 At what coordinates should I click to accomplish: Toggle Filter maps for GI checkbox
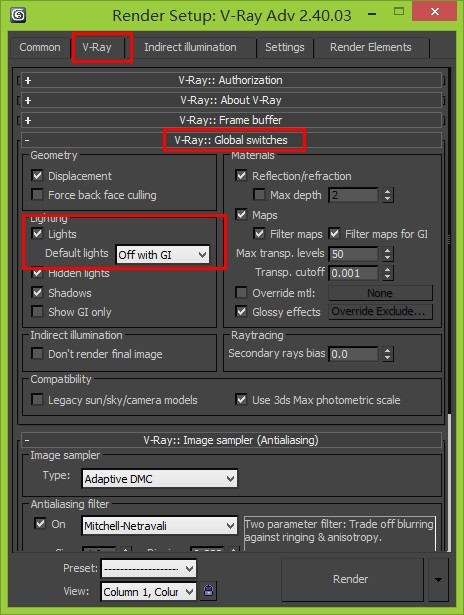(x=334, y=234)
